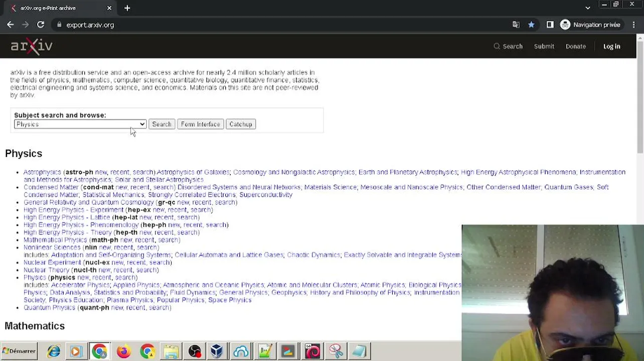This screenshot has width=644, height=361.
Task: Open the Superconductivity link
Action: point(266,195)
